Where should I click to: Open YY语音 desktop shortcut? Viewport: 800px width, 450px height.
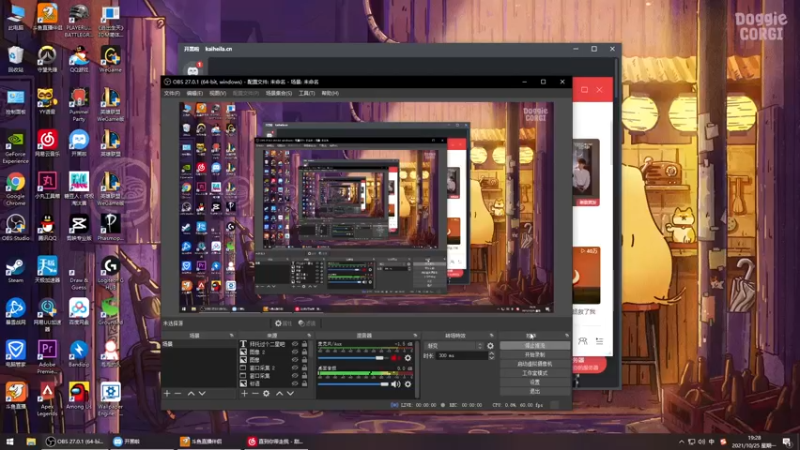pos(47,101)
